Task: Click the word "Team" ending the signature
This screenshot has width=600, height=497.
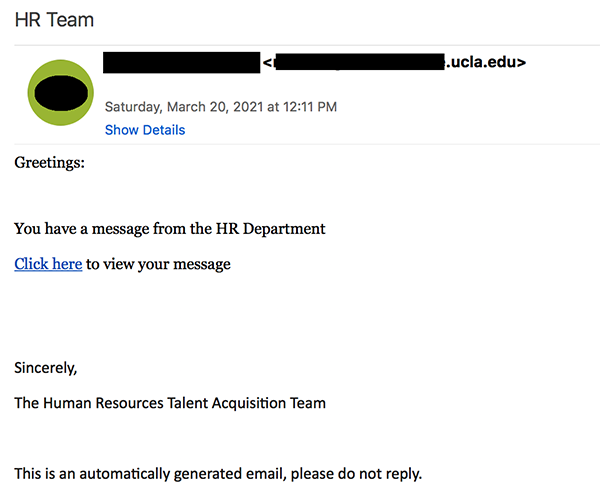Action: click(306, 403)
